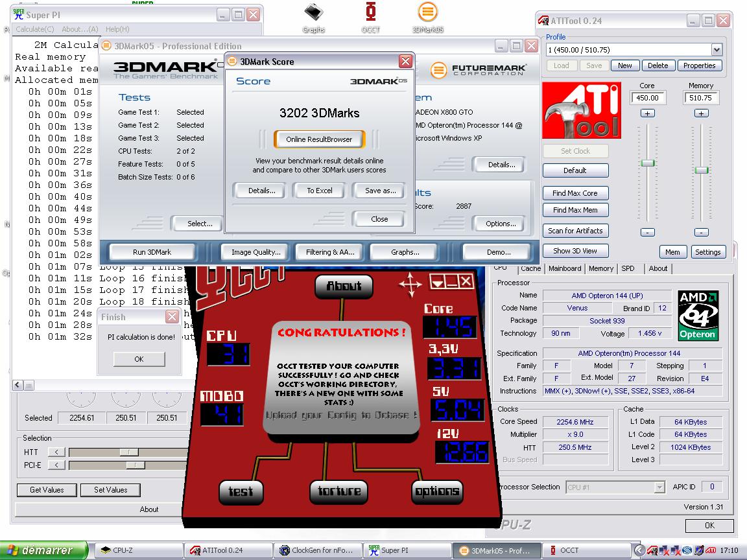Click the PCI-E slider thumb in ClockGen
This screenshot has height=560, width=747.
136,465
